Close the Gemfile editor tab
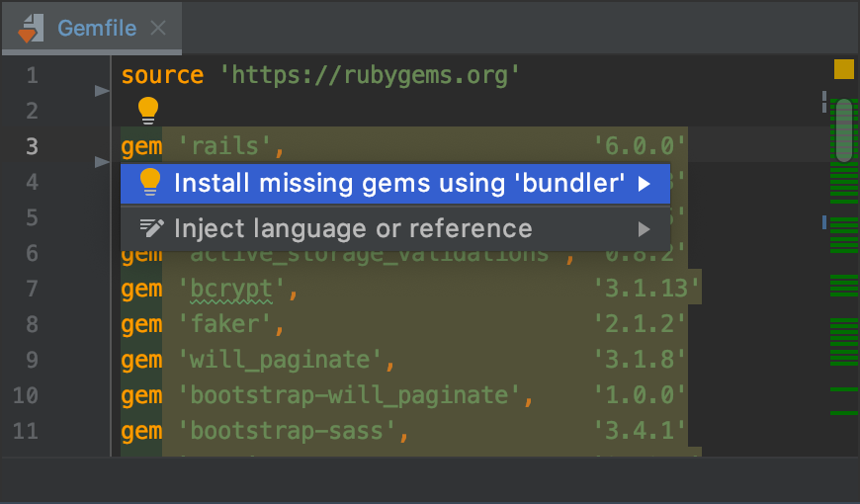Screen dimensions: 860x504 [x=158, y=28]
